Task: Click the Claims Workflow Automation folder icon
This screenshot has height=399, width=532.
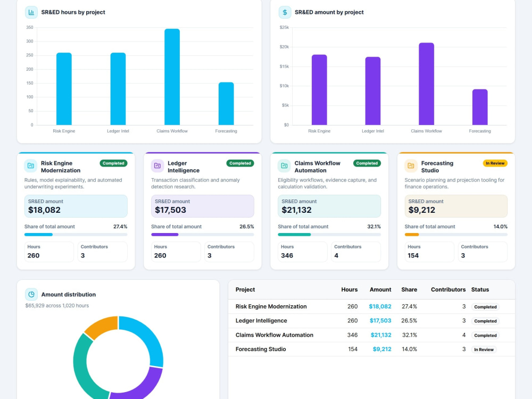Action: coord(284,165)
